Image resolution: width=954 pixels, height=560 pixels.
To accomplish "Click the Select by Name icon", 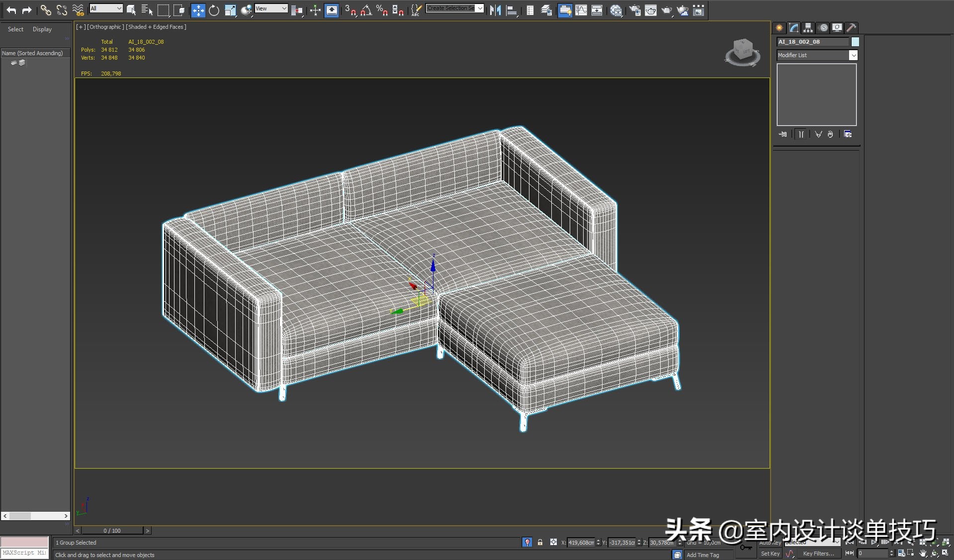I will pos(147,10).
